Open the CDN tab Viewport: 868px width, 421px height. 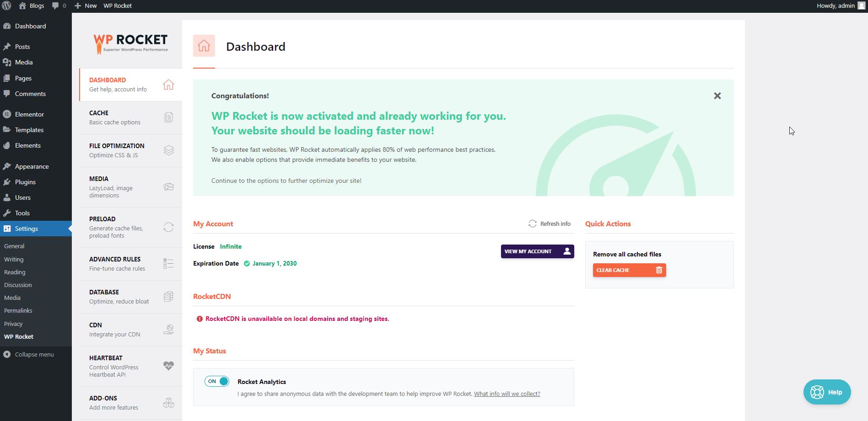(131, 330)
